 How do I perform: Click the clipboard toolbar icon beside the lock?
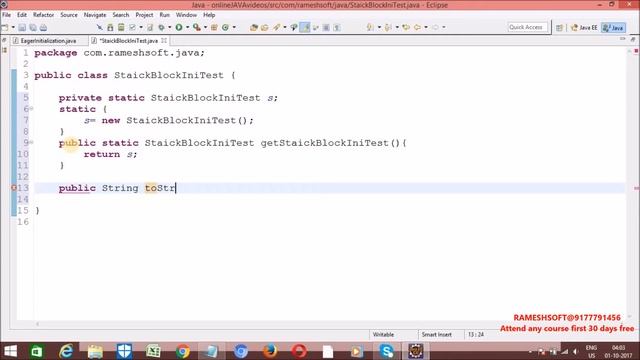pos(121,27)
